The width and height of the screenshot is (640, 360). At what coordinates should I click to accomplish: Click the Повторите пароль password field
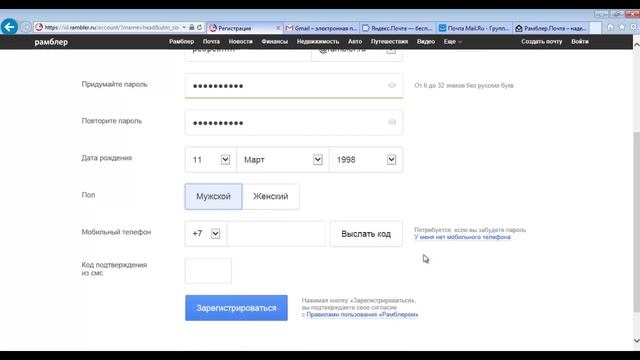coord(293,122)
